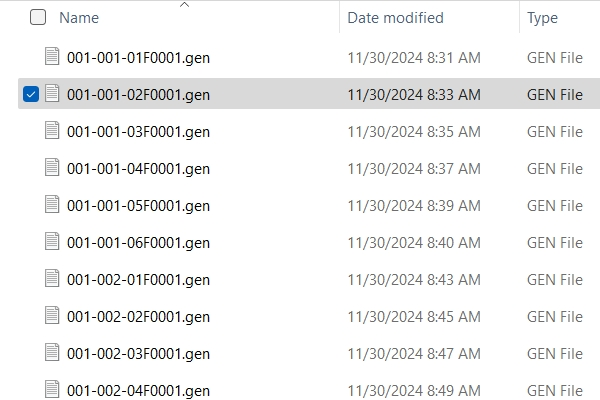Screen dimensions: 600x400
Task: Select file name 001-002-02F0001.gen
Action: (138, 316)
